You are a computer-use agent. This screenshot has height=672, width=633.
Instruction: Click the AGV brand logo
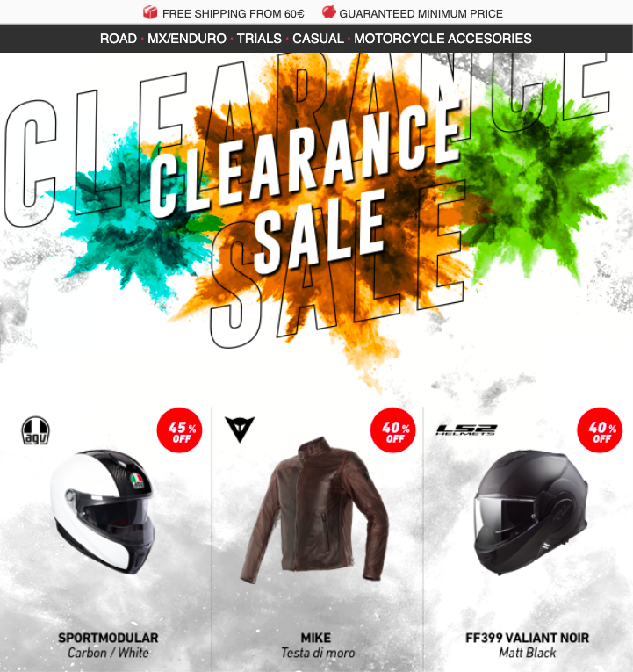point(35,430)
